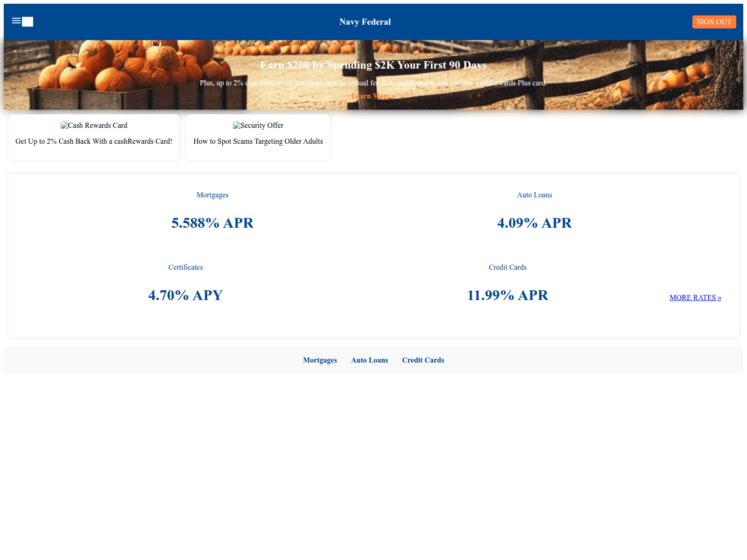Click the Cash Rewards Card image

94,125
